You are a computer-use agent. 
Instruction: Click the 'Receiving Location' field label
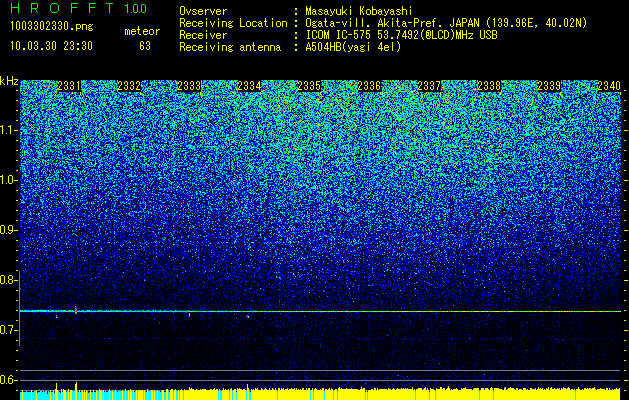pos(233,23)
